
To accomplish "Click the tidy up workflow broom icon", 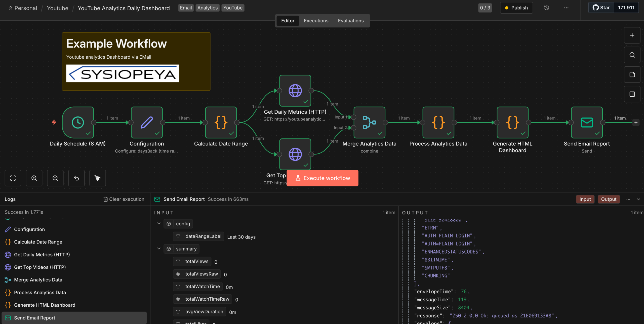I will pos(97,178).
